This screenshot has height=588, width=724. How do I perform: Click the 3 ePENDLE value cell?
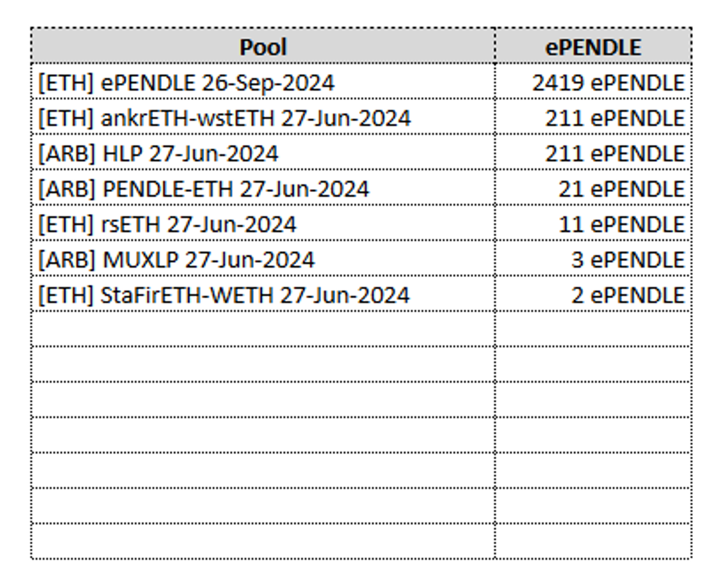click(x=627, y=260)
